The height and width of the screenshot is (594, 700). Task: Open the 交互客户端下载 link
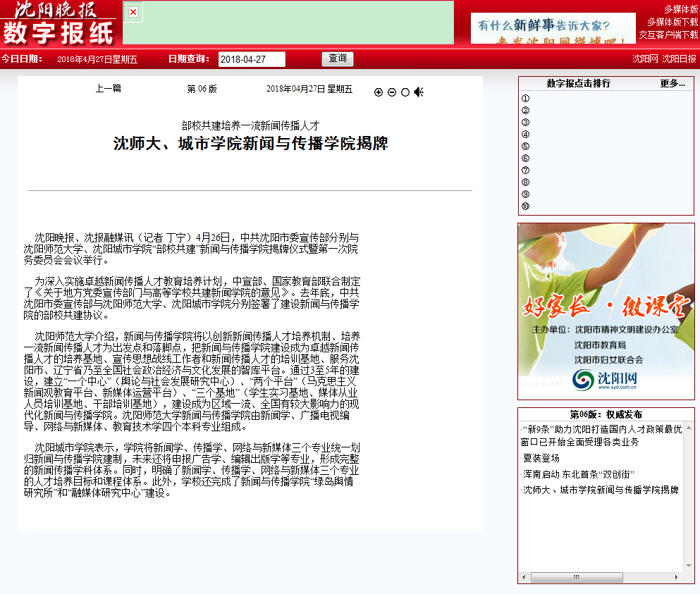point(668,34)
